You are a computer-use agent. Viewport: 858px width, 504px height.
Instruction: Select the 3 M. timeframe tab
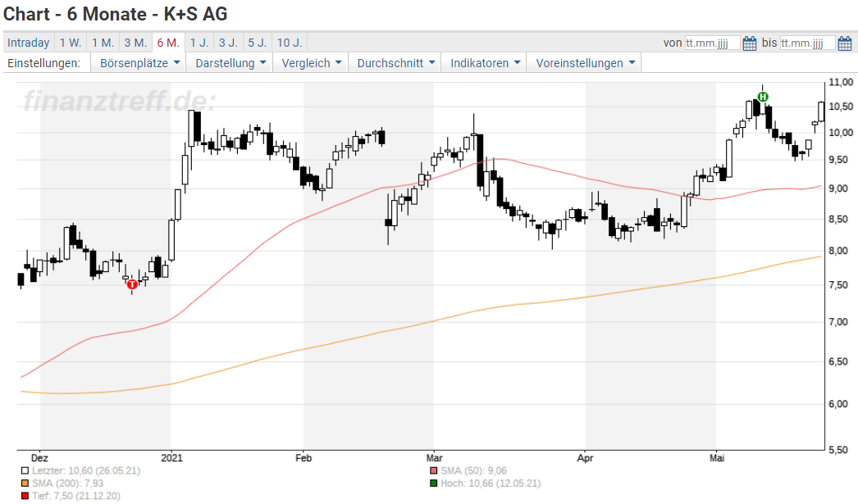click(135, 43)
